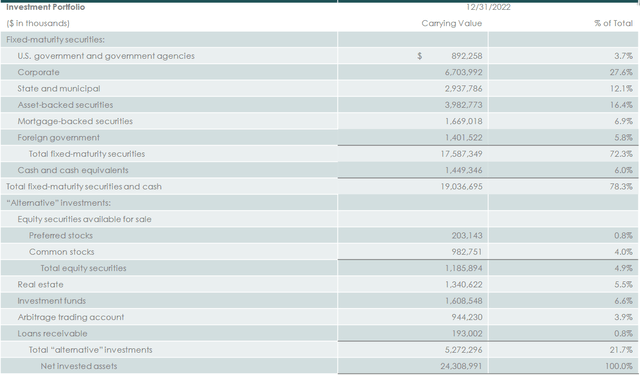The height and width of the screenshot is (375, 640).
Task: Click 'Asset-backed securities' row label
Action: click(65, 105)
